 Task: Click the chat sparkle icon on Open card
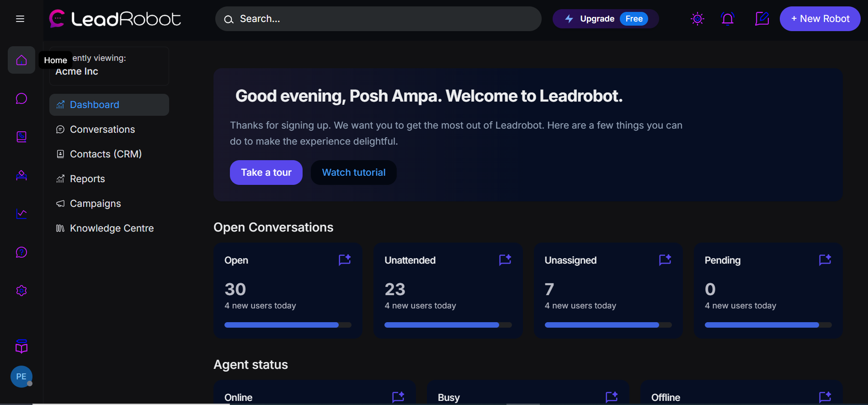pos(345,260)
